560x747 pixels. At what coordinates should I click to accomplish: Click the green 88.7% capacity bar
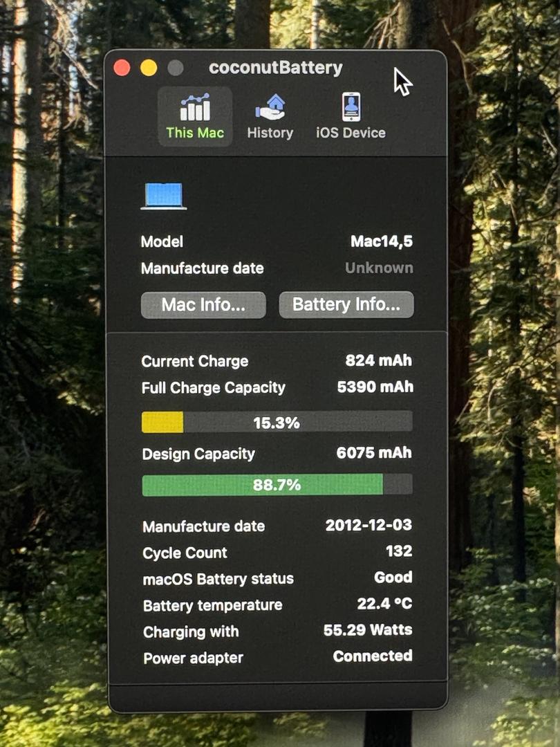click(x=277, y=484)
